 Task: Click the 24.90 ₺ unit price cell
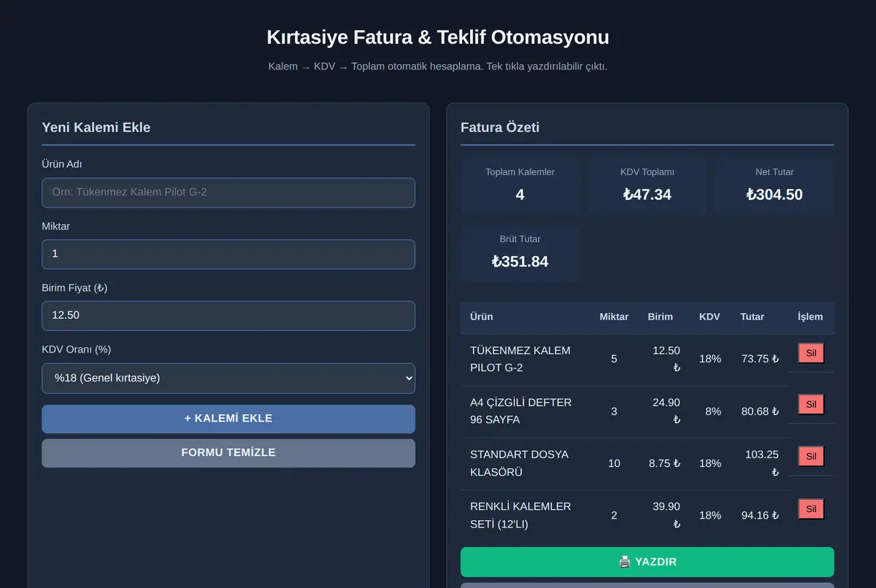pos(664,411)
